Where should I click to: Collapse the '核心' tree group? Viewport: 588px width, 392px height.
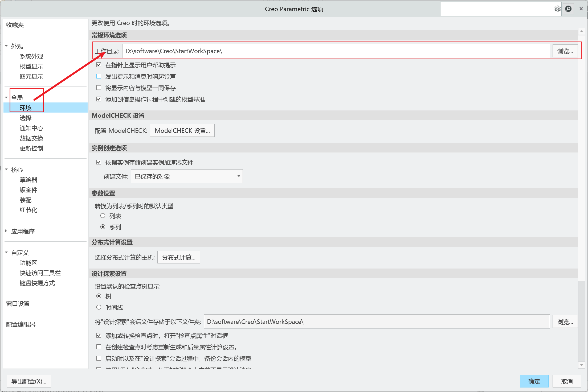click(x=6, y=170)
